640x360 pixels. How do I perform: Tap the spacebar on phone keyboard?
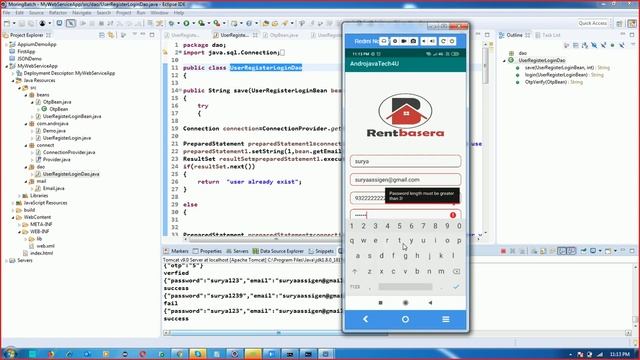tap(405, 287)
